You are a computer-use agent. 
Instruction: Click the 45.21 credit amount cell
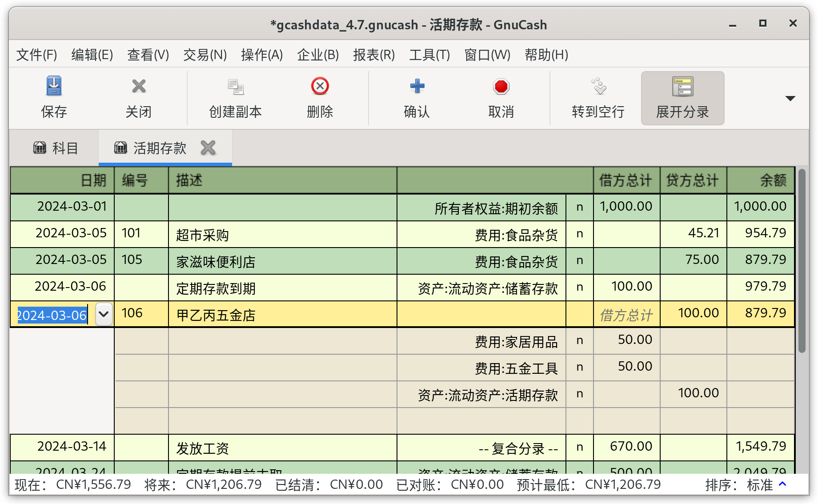pyautogui.click(x=693, y=233)
